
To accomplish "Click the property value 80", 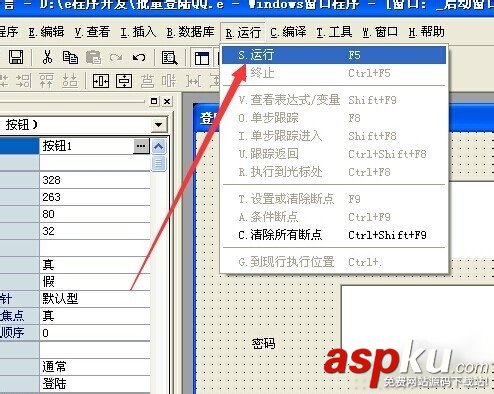I will click(x=95, y=214).
